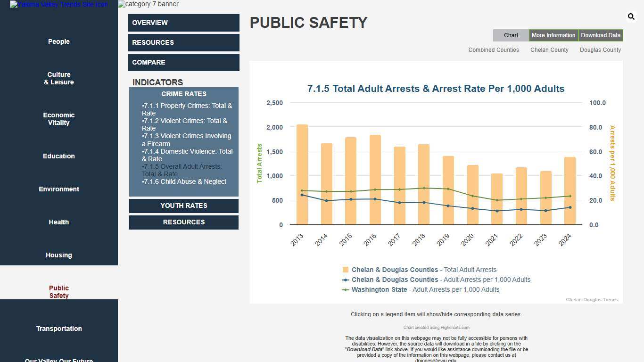The height and width of the screenshot is (362, 644).
Task: Select Douglas County data view
Action: 600,50
